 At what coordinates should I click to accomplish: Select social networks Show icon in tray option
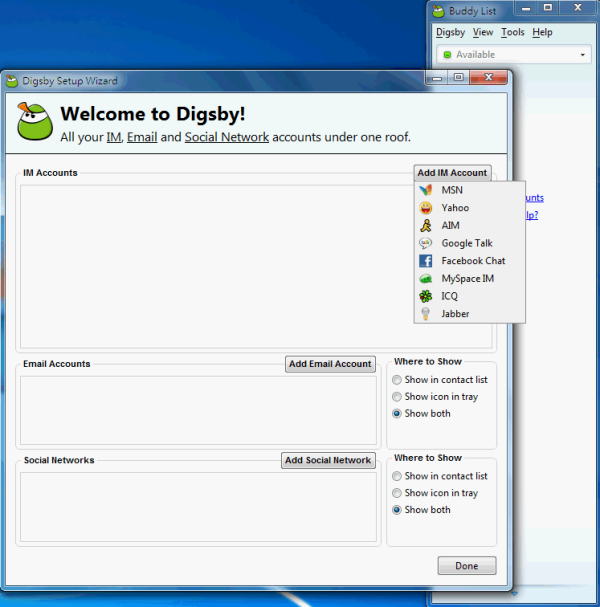click(435, 493)
